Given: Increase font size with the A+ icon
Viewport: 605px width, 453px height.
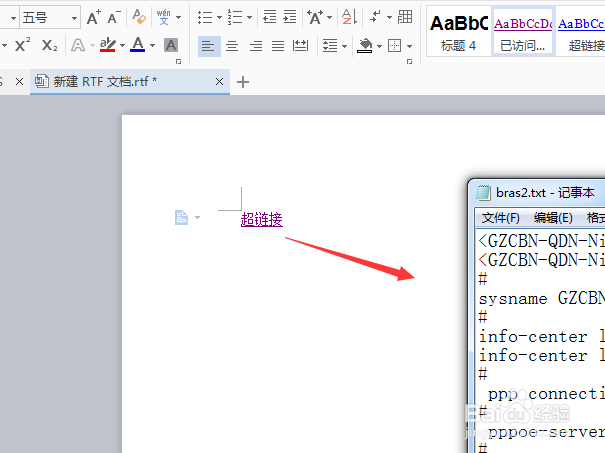Looking at the screenshot, I should tap(94, 17).
